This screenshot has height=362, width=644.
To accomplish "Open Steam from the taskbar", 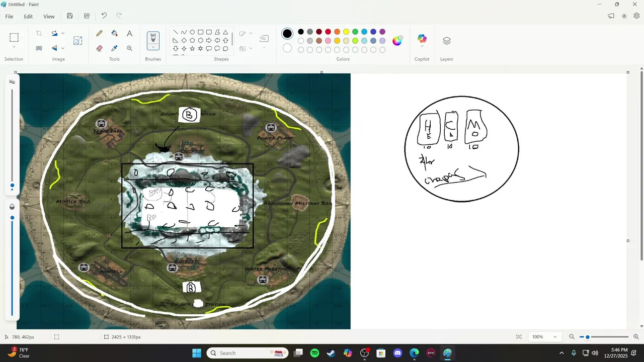I will coord(331,353).
